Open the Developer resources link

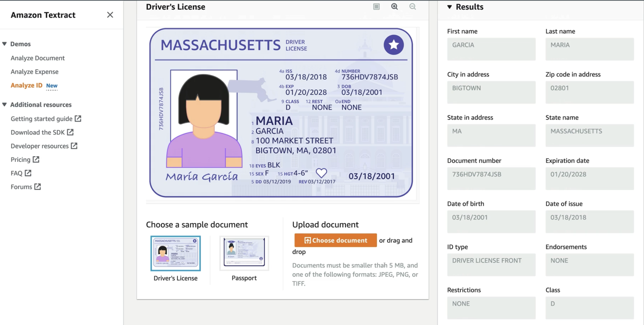click(40, 146)
